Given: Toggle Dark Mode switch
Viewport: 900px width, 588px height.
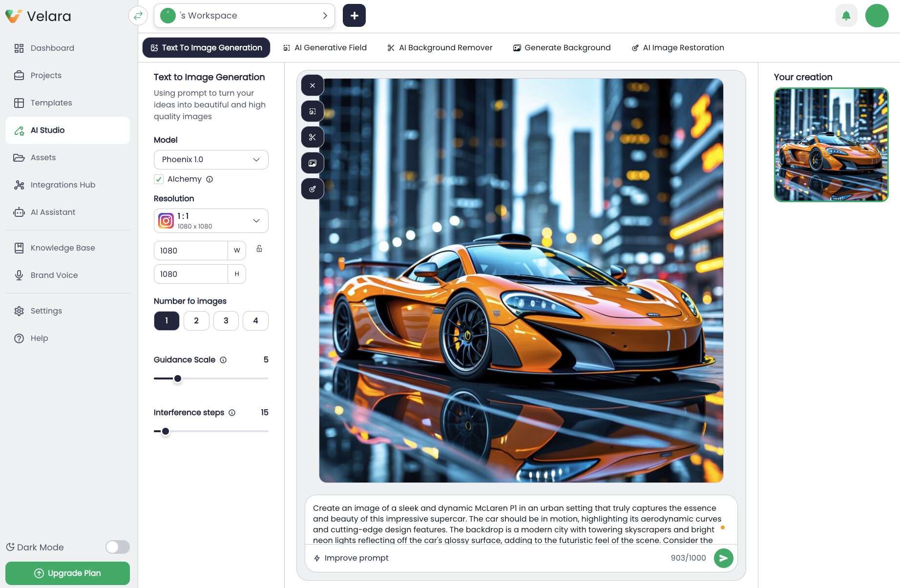Looking at the screenshot, I should (118, 547).
